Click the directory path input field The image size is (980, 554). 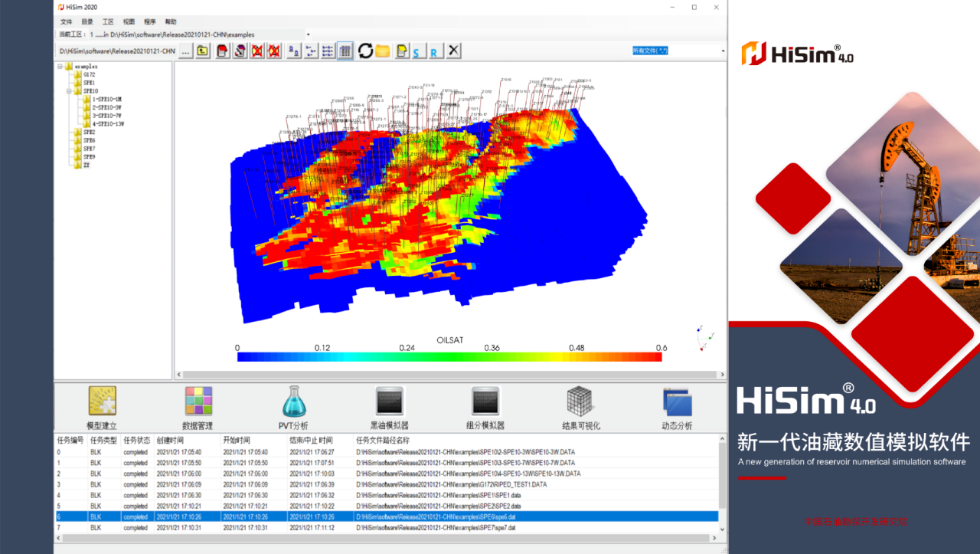(x=116, y=51)
